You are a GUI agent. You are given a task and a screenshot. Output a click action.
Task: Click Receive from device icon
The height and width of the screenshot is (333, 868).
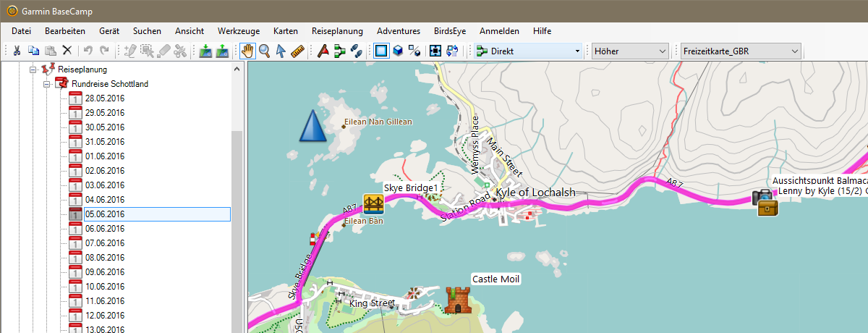pos(223,51)
